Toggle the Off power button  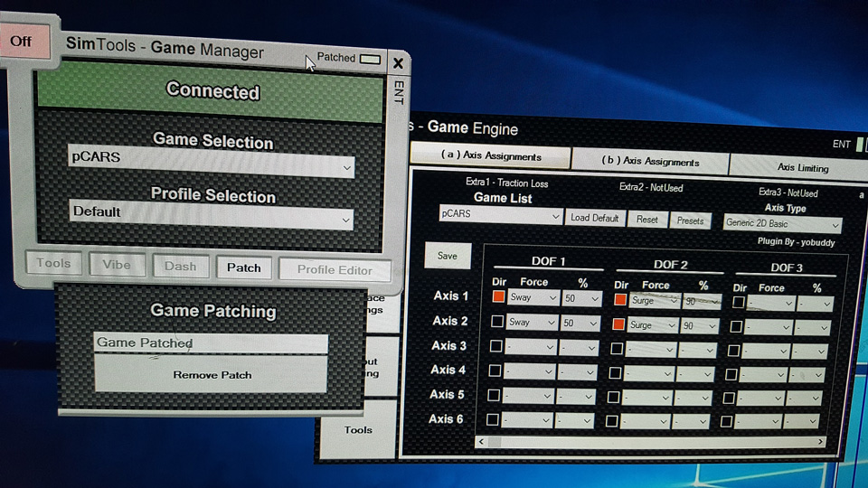pyautogui.click(x=24, y=41)
